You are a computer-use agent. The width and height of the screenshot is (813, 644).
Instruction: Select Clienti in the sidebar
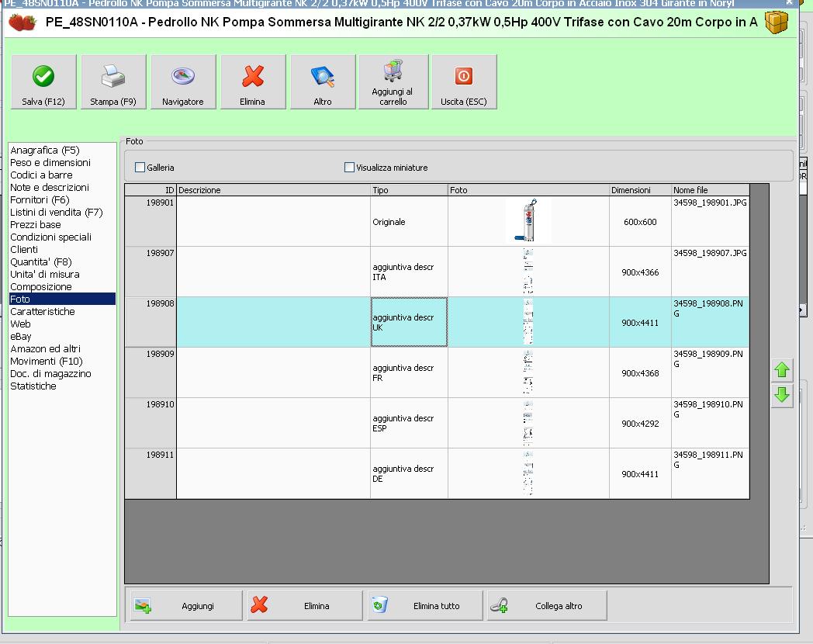(x=24, y=250)
